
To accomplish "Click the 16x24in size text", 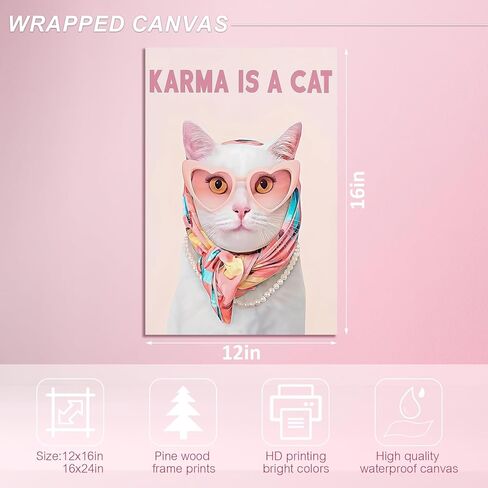I will coord(83,468).
